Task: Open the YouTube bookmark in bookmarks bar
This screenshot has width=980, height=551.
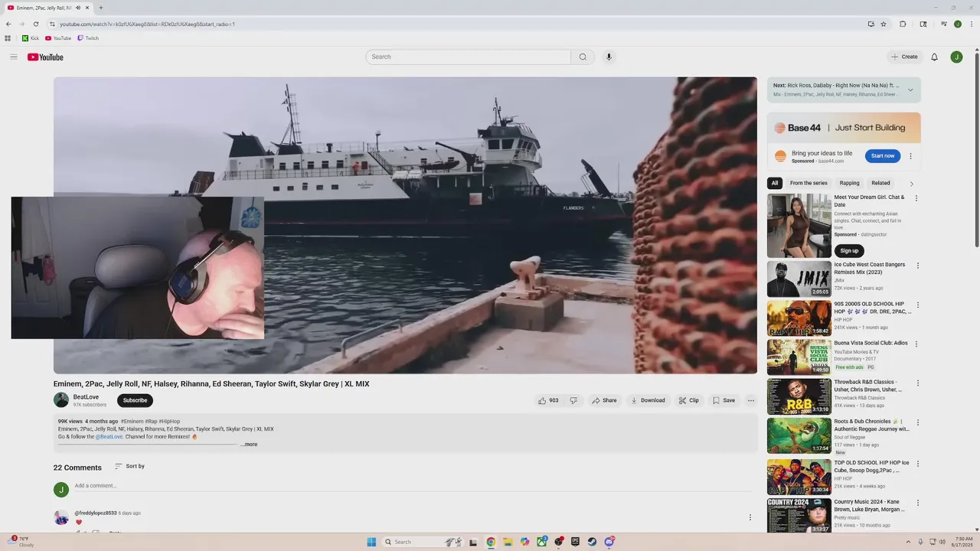Action: click(x=58, y=38)
